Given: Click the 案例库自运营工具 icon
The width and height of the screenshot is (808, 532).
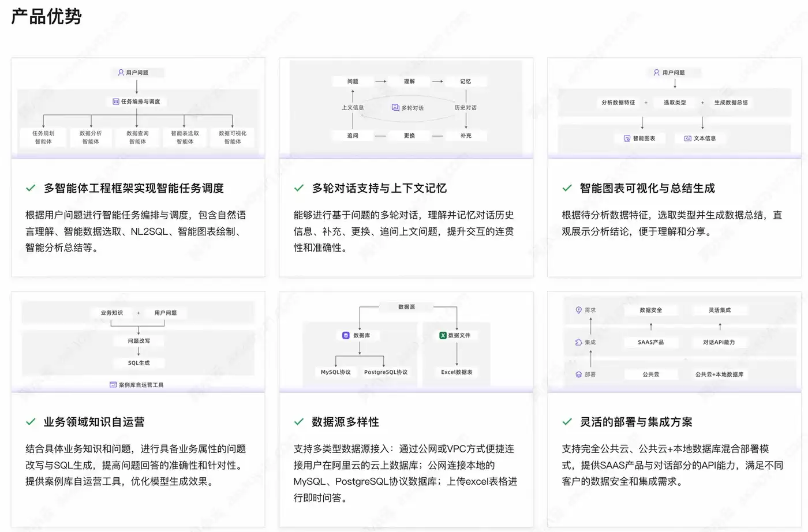Looking at the screenshot, I should [113, 385].
